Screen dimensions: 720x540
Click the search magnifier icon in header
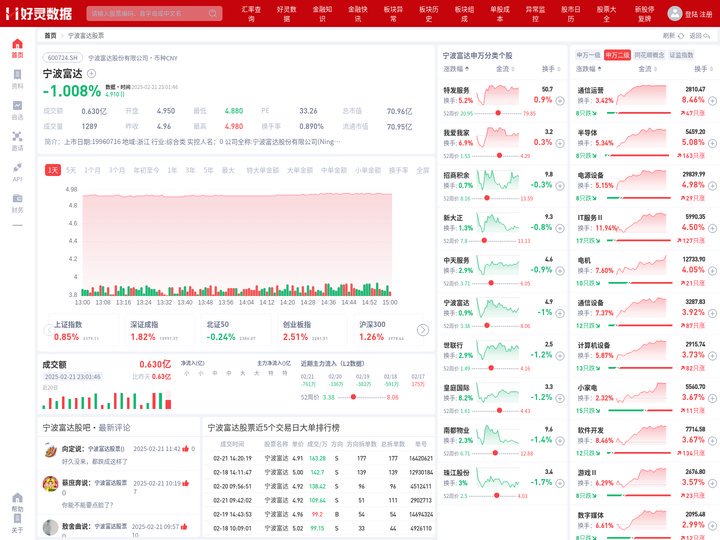pyautogui.click(x=213, y=13)
